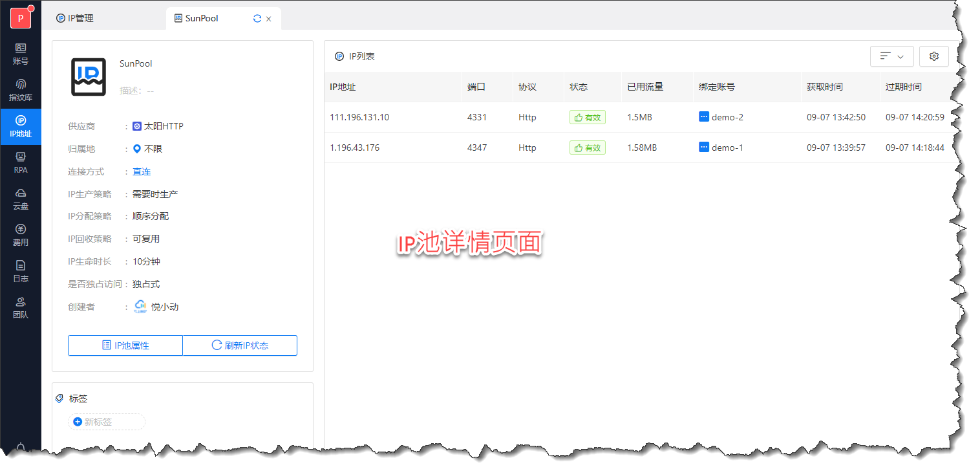This screenshot has width=980, height=471.
Task: Click the demo-2 account icon
Action: coord(704,117)
